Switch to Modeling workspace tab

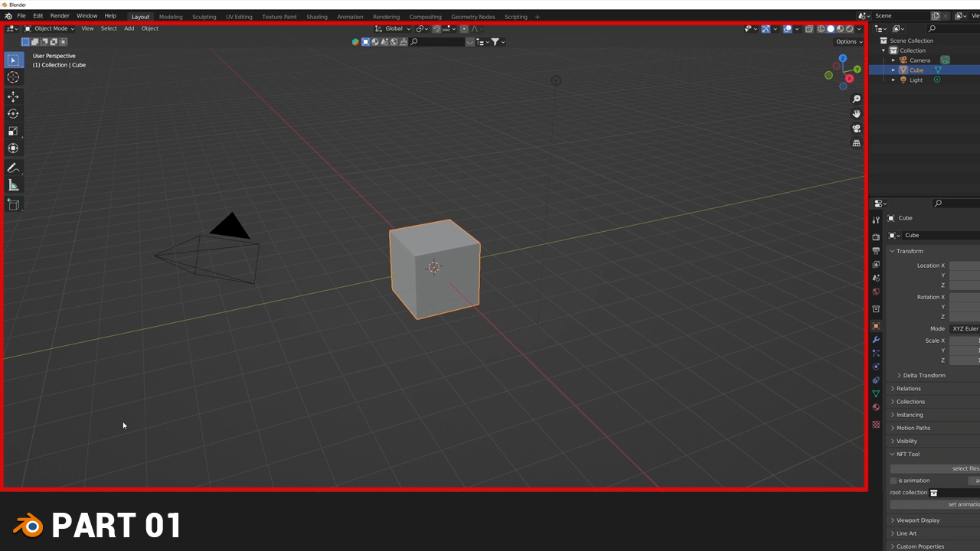click(x=171, y=17)
